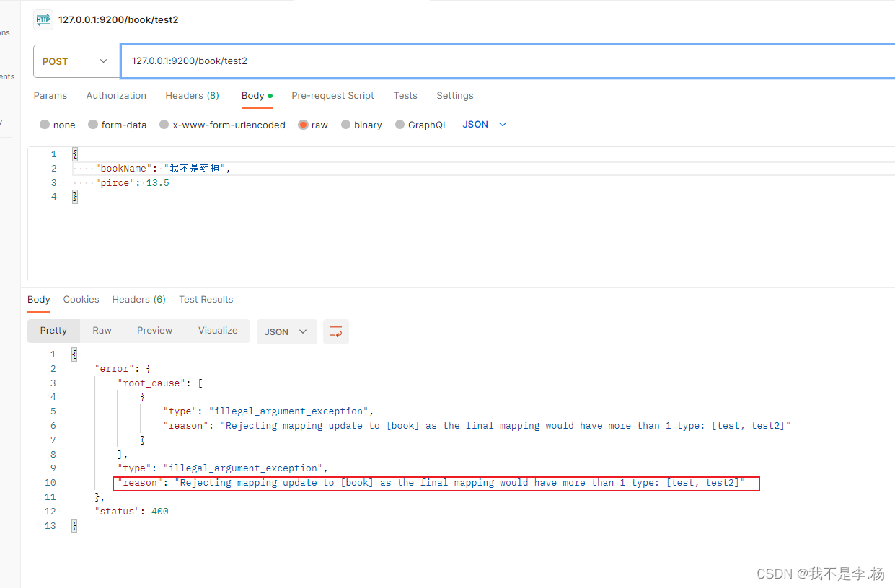This screenshot has width=895, height=588.
Task: Open the raw body JSON format dropdown
Action: (x=485, y=125)
